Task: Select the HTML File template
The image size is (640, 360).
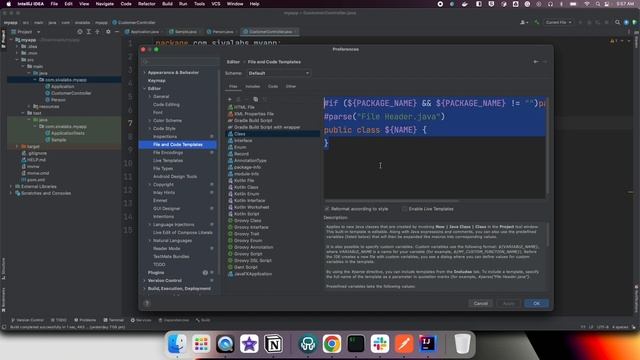Action: (244, 107)
